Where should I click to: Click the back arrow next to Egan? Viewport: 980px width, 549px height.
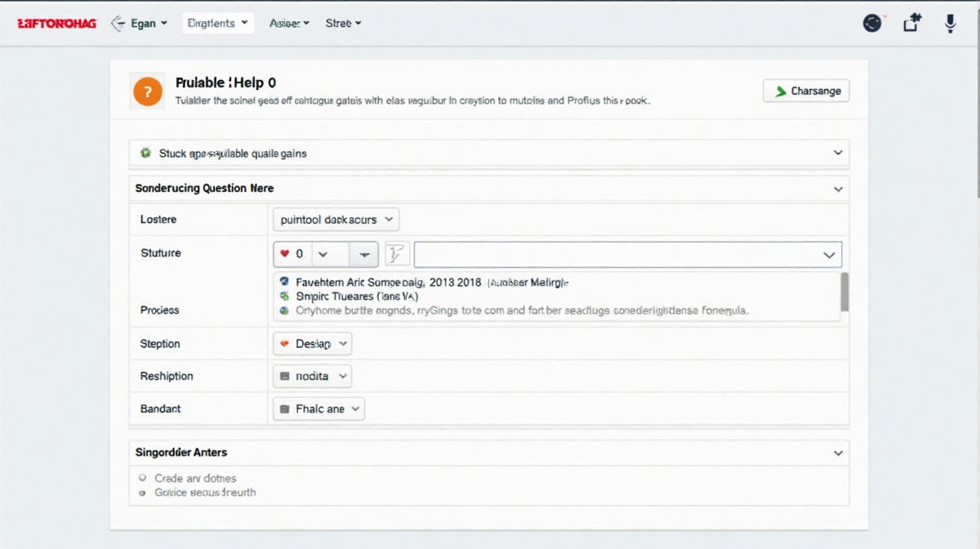117,24
